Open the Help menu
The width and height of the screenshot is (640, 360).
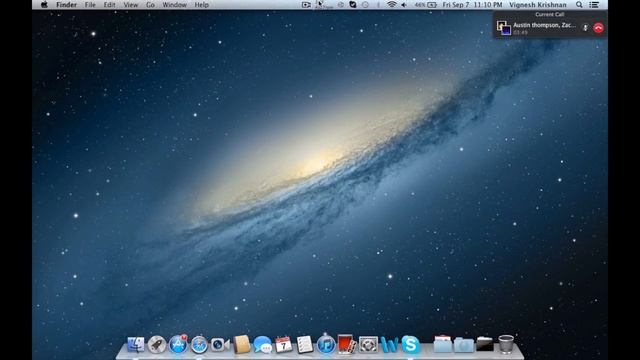point(202,5)
